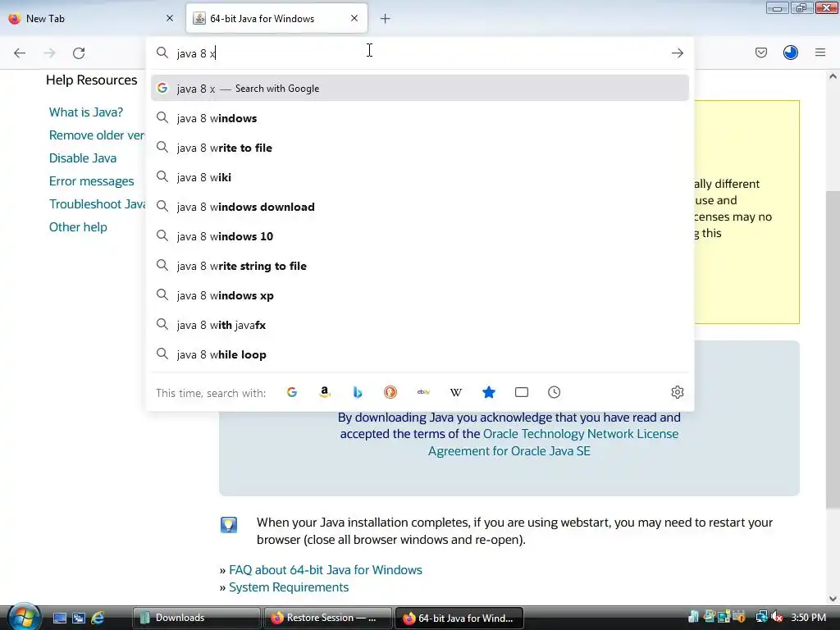Click the Show Desktop quick launch icon
The image size is (840, 630).
[59, 618]
